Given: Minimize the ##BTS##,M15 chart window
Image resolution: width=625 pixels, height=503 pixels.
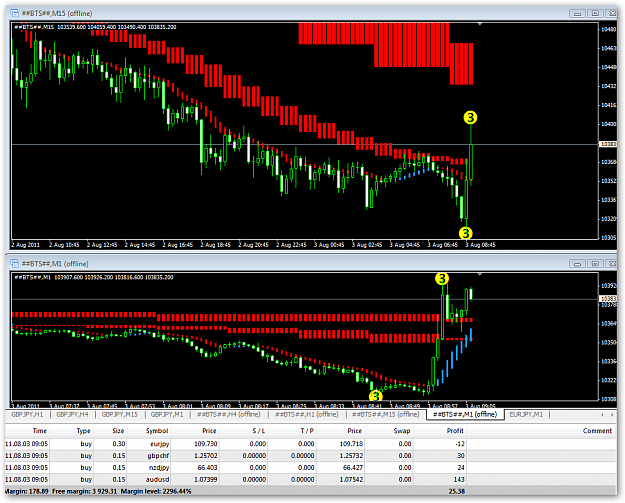Looking at the screenshot, I should point(577,14).
